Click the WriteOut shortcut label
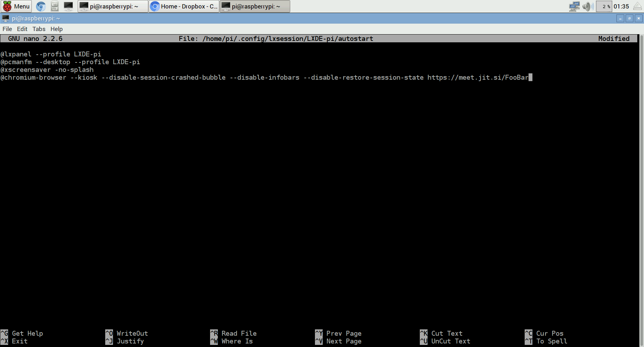This screenshot has width=644, height=347. (x=132, y=334)
